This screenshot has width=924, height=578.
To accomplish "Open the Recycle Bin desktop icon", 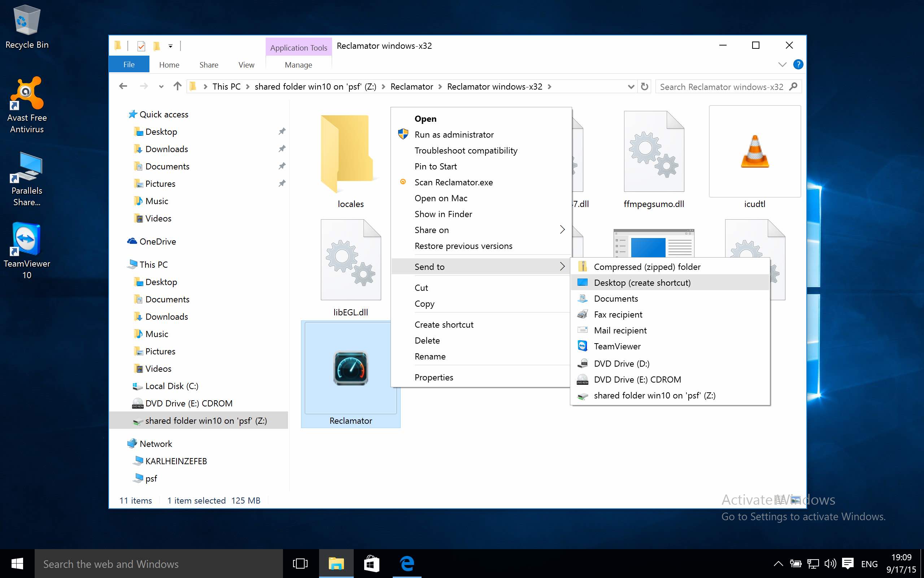I will [x=27, y=27].
